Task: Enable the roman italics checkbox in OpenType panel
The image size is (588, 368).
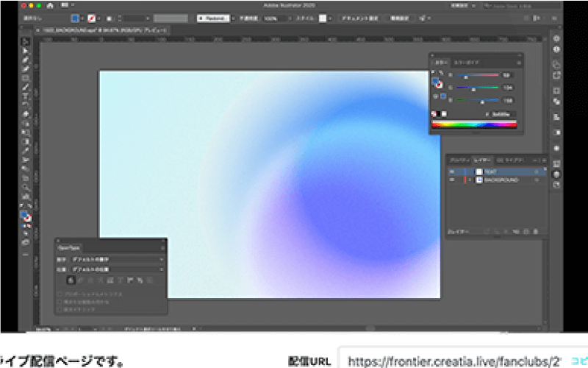Action: [60, 309]
